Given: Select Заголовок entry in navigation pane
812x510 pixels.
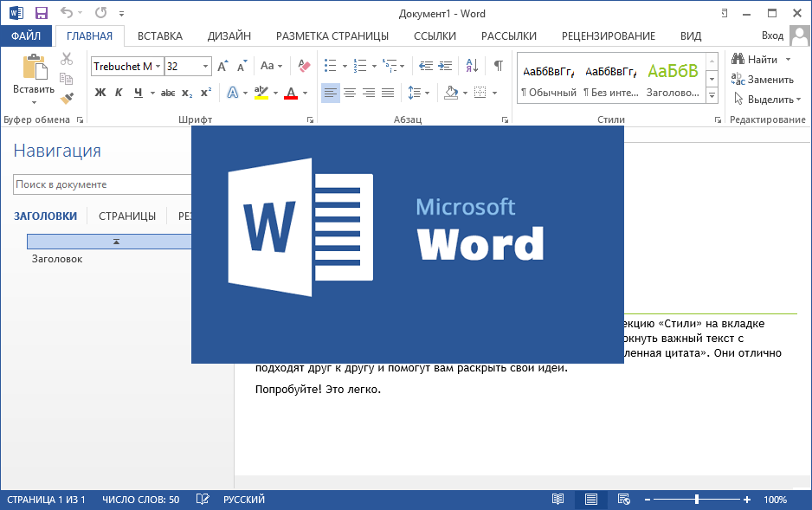Looking at the screenshot, I should tap(57, 259).
